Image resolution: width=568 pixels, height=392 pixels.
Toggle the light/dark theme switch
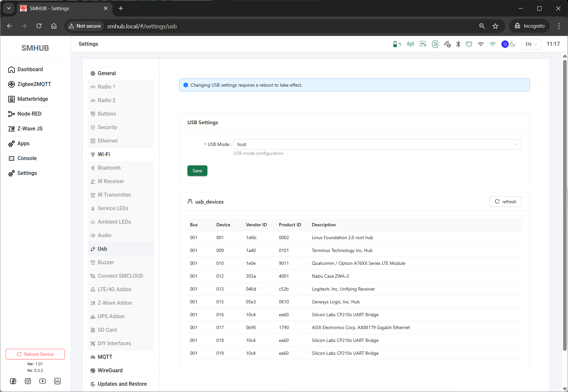click(509, 44)
